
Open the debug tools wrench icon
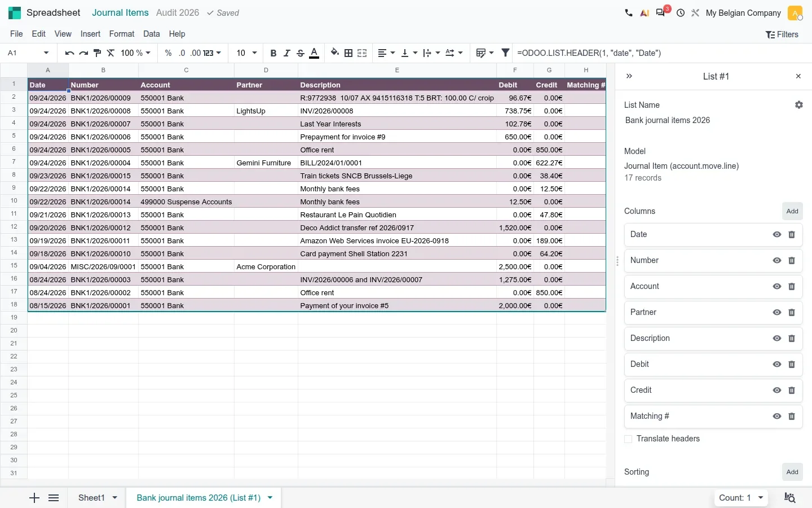(x=695, y=13)
